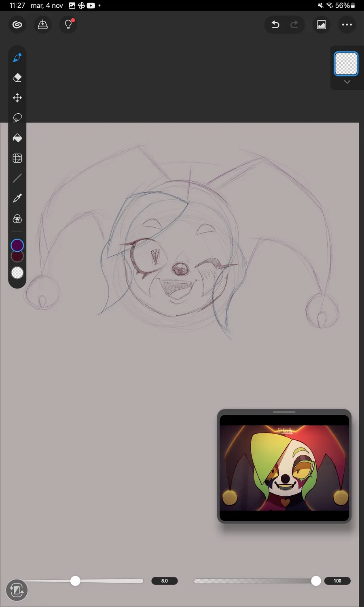Screen dimensions: 364x607
Task: Open the three-dot more options menu
Action: (347, 25)
